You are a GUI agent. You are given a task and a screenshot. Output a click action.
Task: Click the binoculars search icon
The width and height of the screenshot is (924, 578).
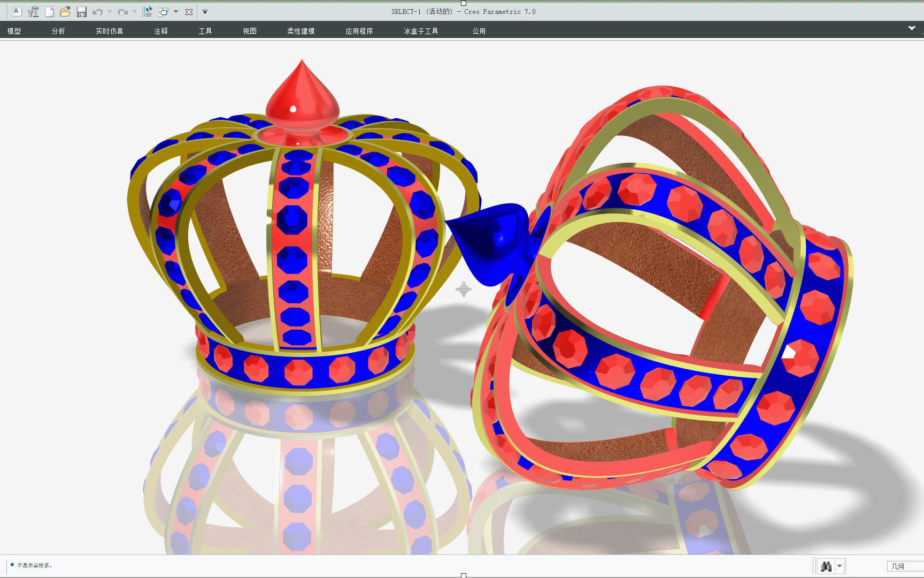[826, 566]
